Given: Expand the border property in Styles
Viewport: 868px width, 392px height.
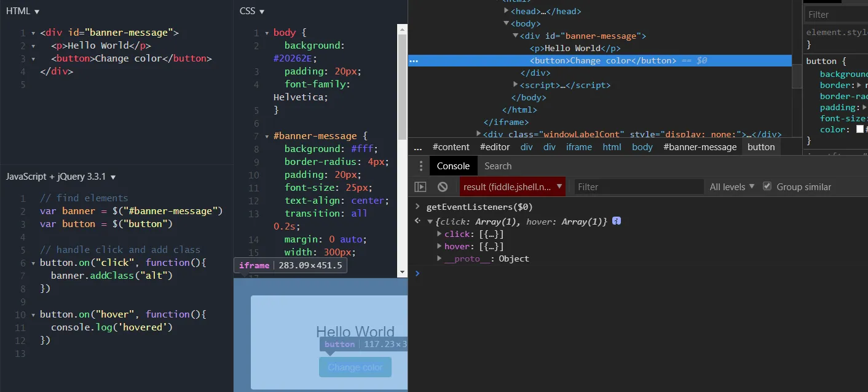Looking at the screenshot, I should 860,85.
